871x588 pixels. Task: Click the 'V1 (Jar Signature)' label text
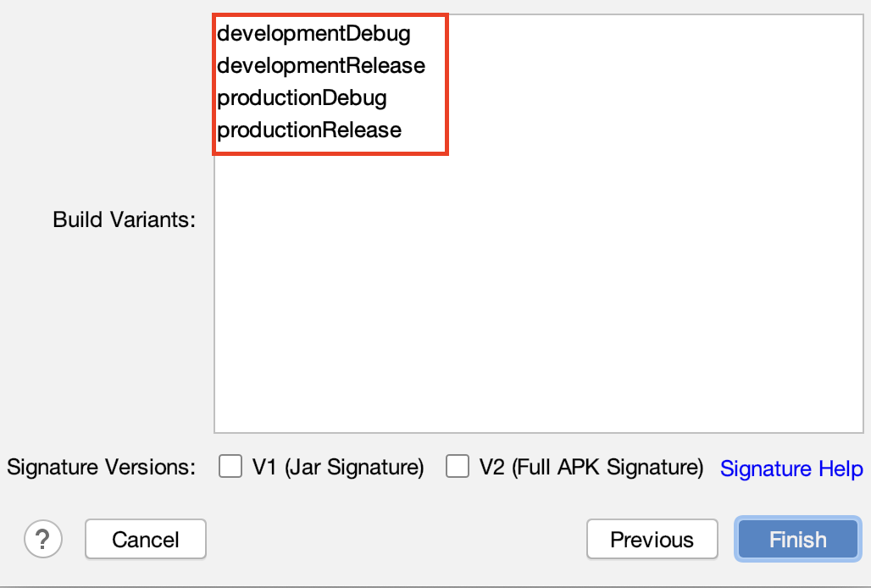(x=337, y=467)
